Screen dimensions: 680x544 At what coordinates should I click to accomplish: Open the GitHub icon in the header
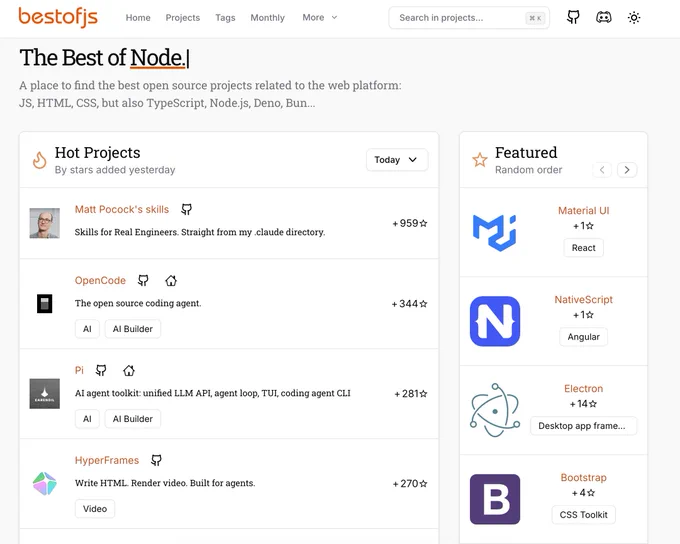tap(573, 17)
